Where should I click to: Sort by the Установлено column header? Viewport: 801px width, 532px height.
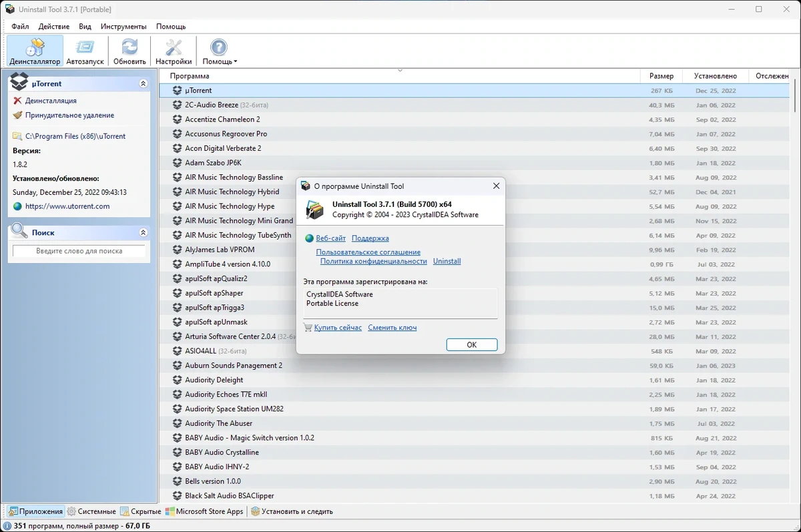tap(715, 76)
